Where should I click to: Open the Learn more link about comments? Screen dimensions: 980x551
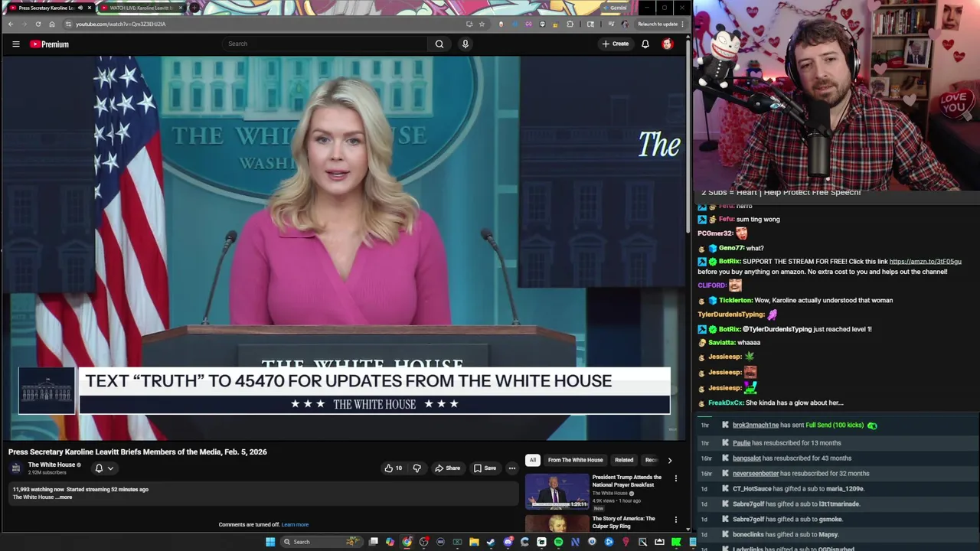(295, 525)
